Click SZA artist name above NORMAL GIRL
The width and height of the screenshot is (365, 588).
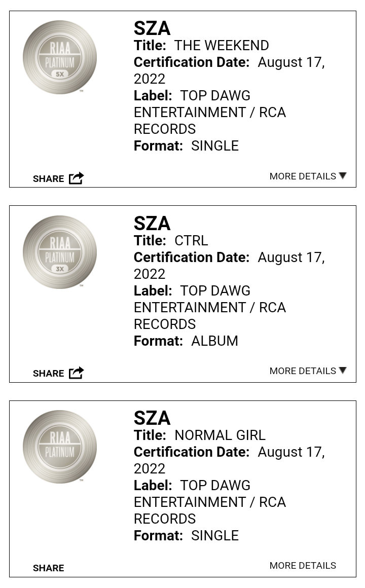click(152, 418)
